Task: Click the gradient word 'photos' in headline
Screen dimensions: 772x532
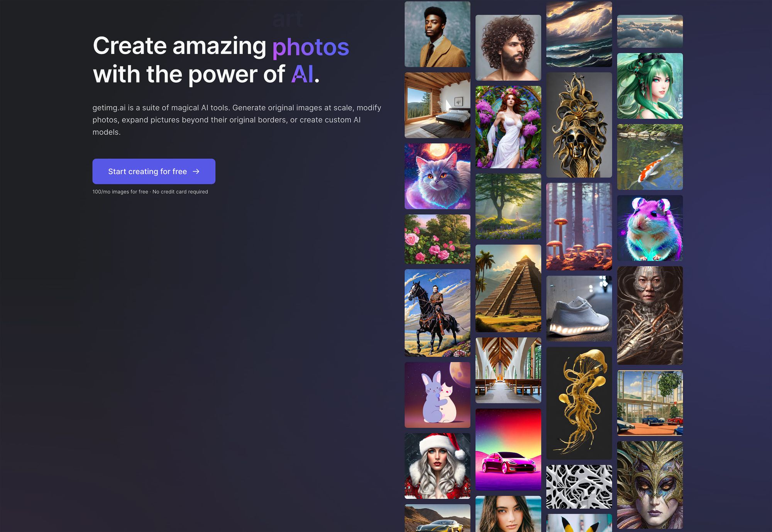Action: pos(311,46)
